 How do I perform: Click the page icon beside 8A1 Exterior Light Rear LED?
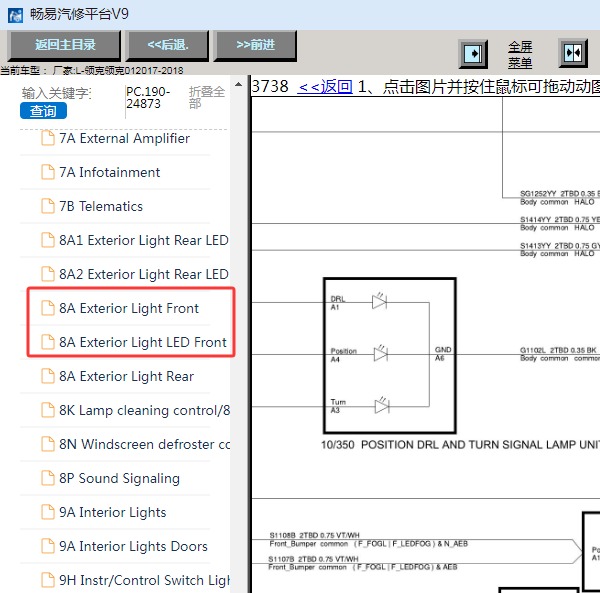48,240
